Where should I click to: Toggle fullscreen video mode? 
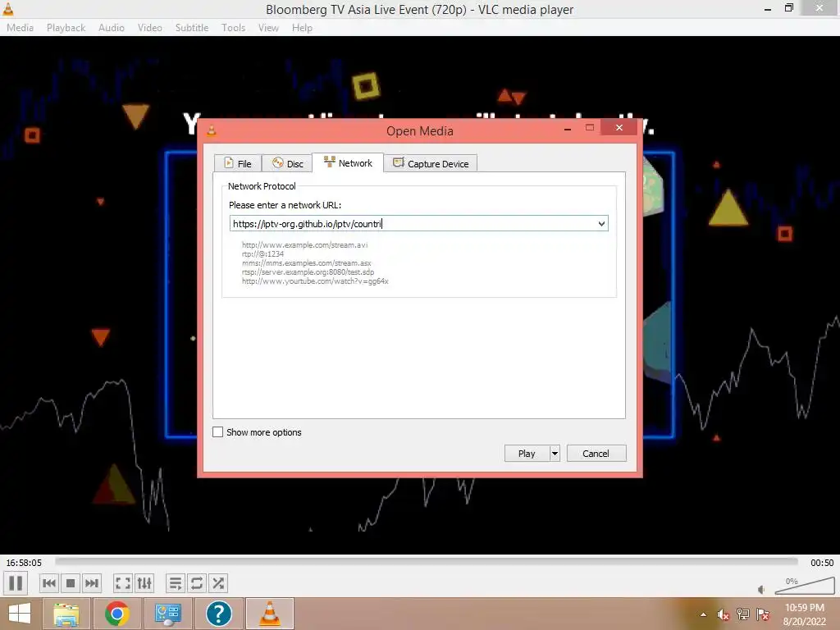(x=123, y=583)
